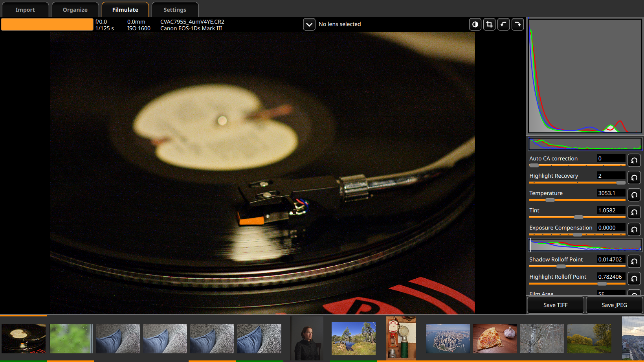Click the "Highlight Recovery" label
644x362 pixels.
coord(554,176)
